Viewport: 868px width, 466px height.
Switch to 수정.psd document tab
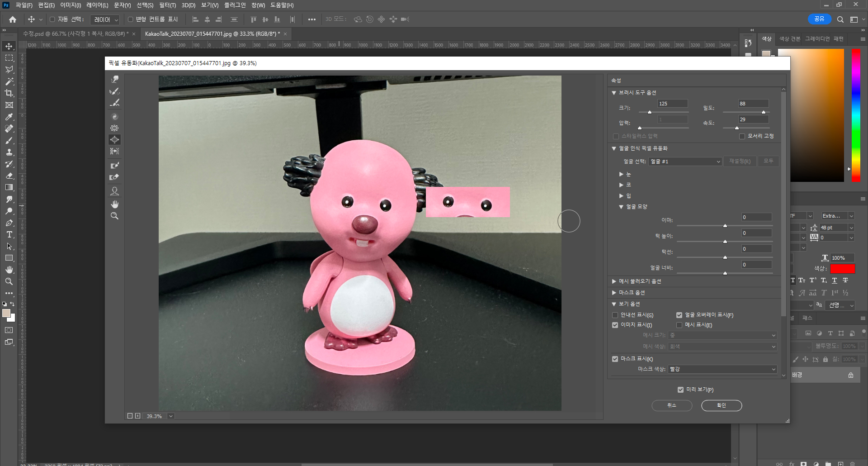75,34
